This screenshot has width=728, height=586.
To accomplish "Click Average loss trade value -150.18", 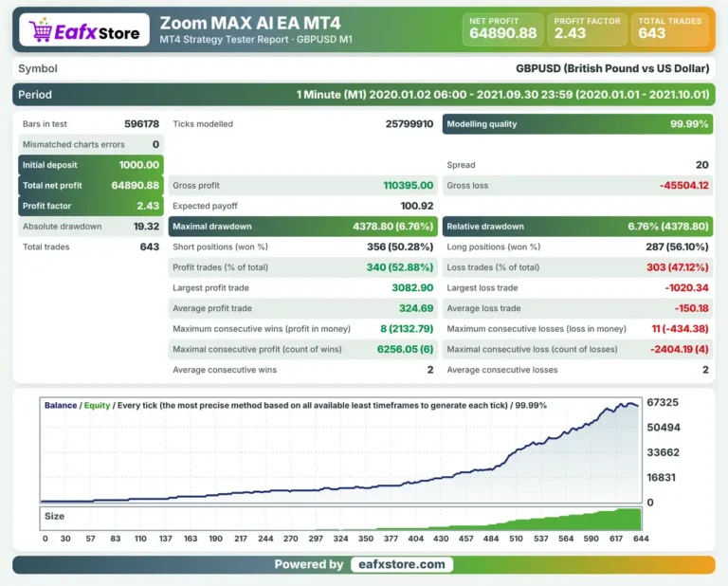I will [x=691, y=308].
